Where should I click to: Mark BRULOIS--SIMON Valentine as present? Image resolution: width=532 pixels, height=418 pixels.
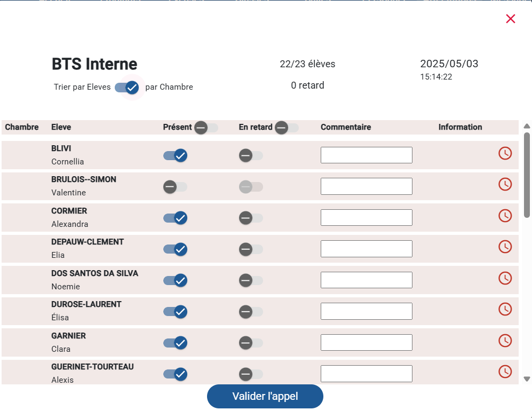click(175, 187)
